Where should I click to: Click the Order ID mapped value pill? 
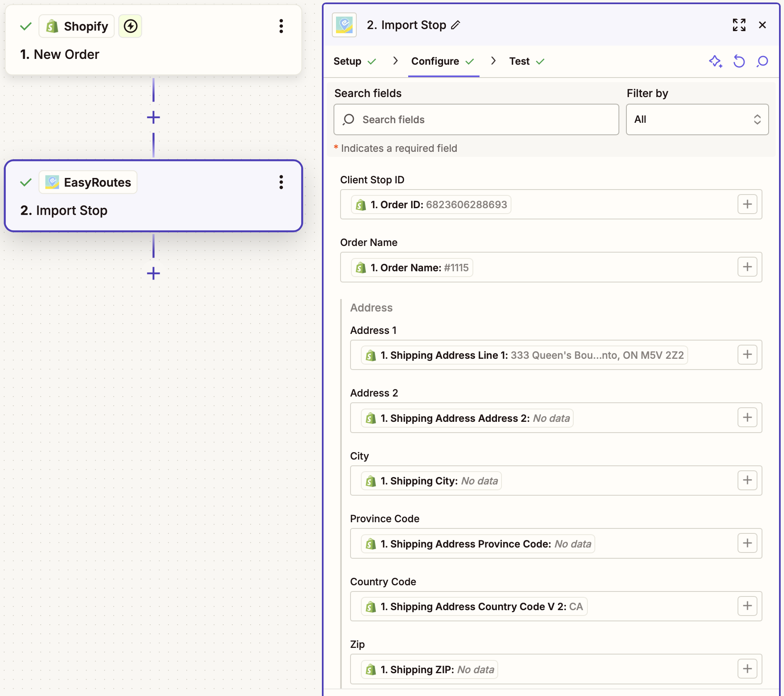click(x=431, y=204)
